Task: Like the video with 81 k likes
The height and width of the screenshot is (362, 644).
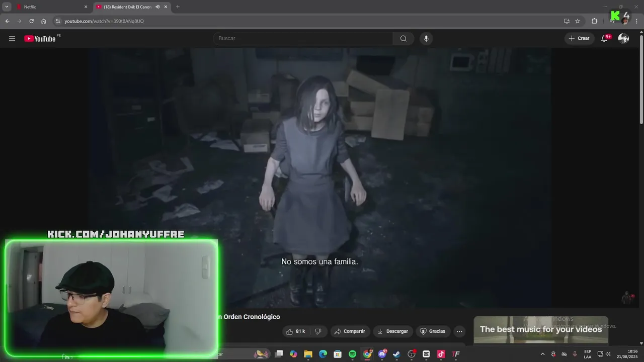Action: (296, 331)
